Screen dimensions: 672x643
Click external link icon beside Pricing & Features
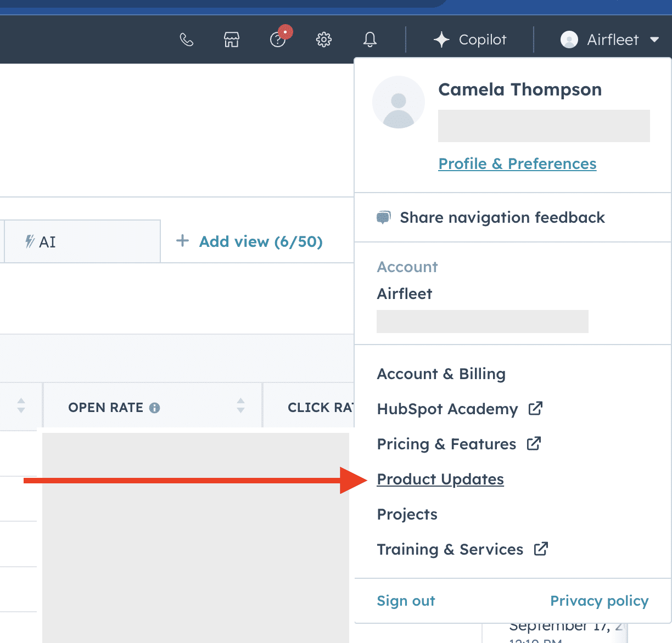point(534,443)
